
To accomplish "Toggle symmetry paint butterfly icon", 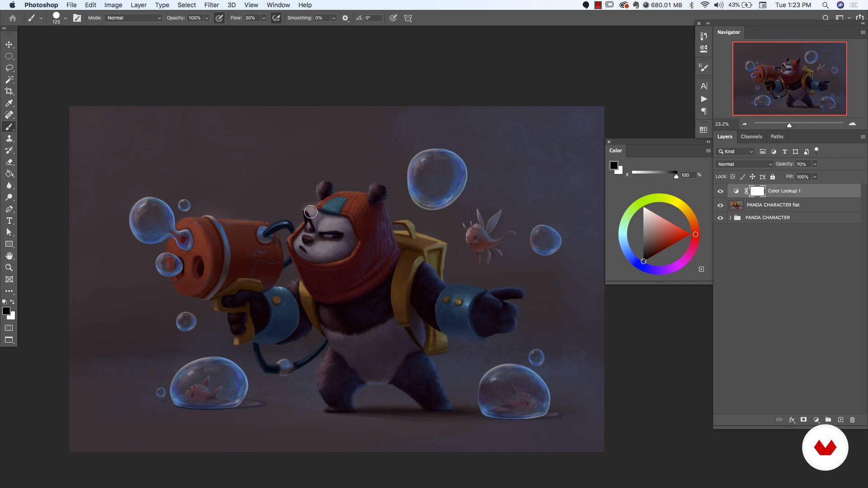I will tap(408, 18).
